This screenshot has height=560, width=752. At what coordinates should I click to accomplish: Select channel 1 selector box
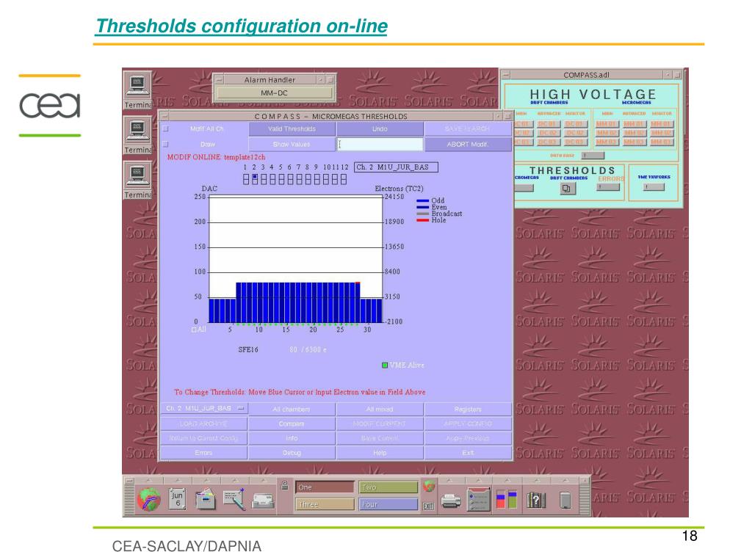click(246, 179)
